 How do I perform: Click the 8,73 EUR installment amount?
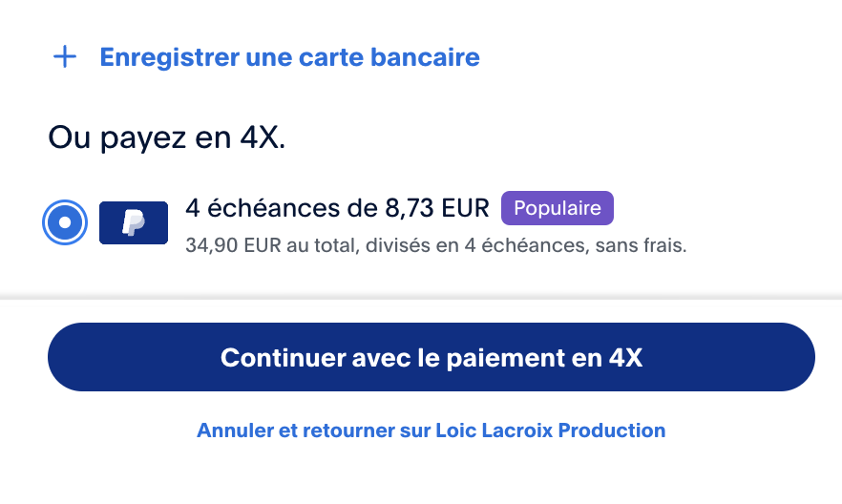[x=437, y=208]
